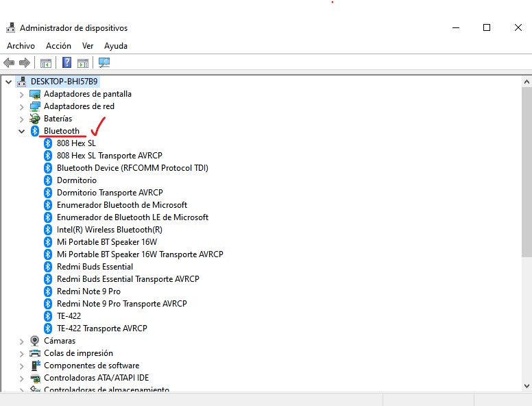The height and width of the screenshot is (406, 532).
Task: Click the Baterías battery icon
Action: pos(34,119)
